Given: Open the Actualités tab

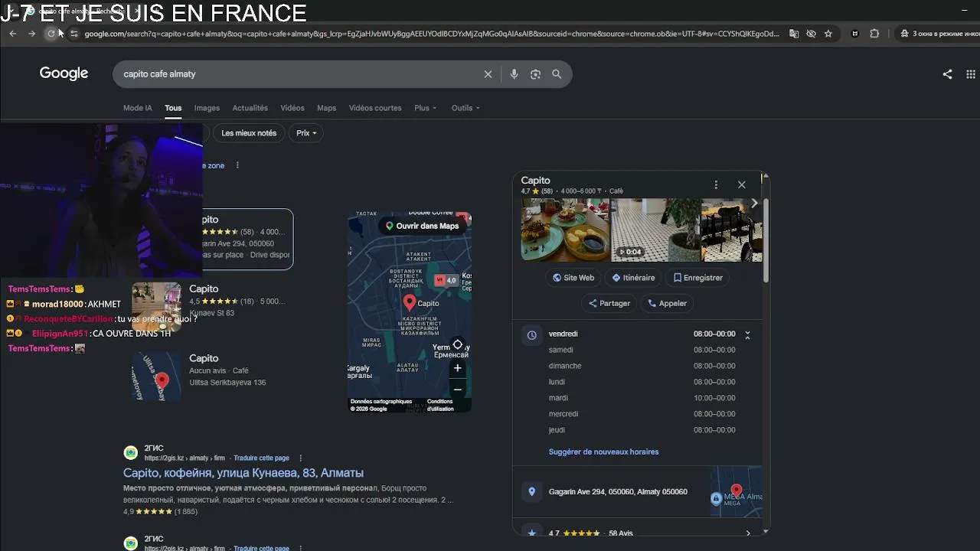Looking at the screenshot, I should click(250, 108).
